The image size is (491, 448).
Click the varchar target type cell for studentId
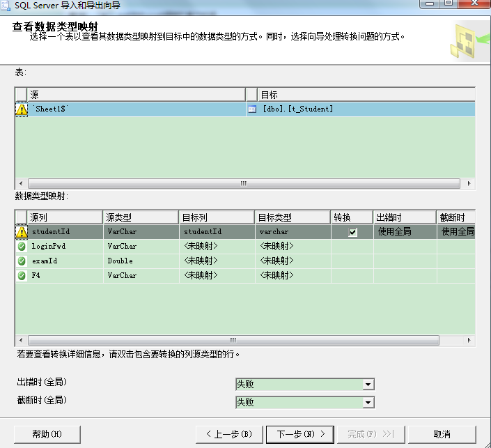(293, 232)
